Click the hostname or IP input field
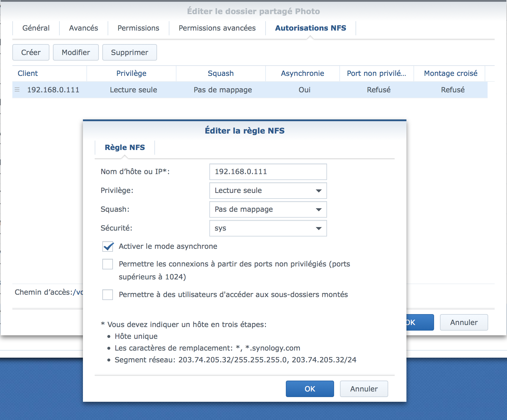 point(268,172)
